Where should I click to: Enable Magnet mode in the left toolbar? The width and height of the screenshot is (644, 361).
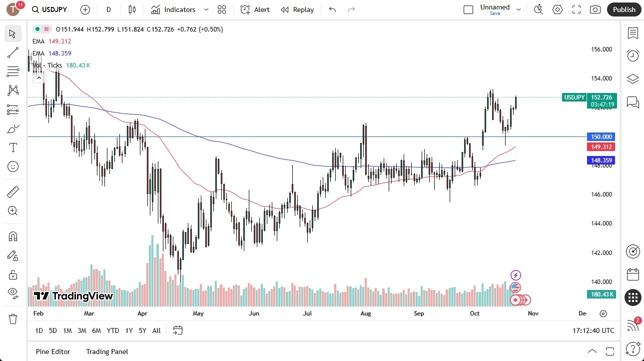(x=12, y=236)
